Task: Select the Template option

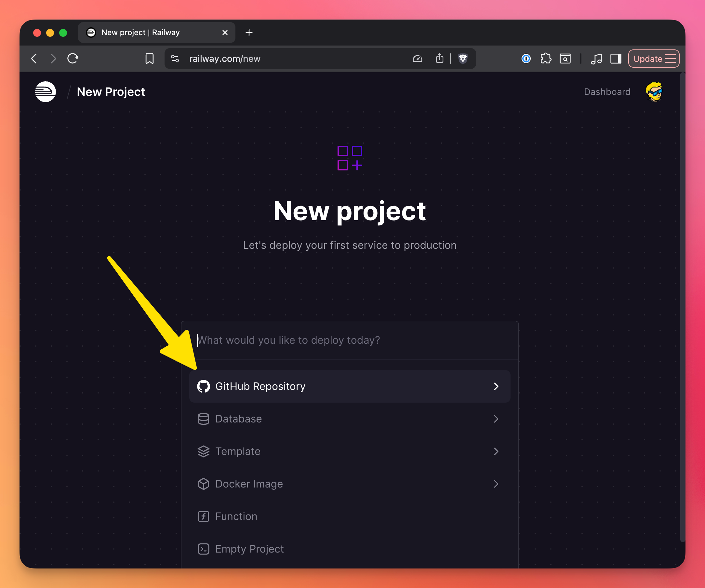Action: 238,451
